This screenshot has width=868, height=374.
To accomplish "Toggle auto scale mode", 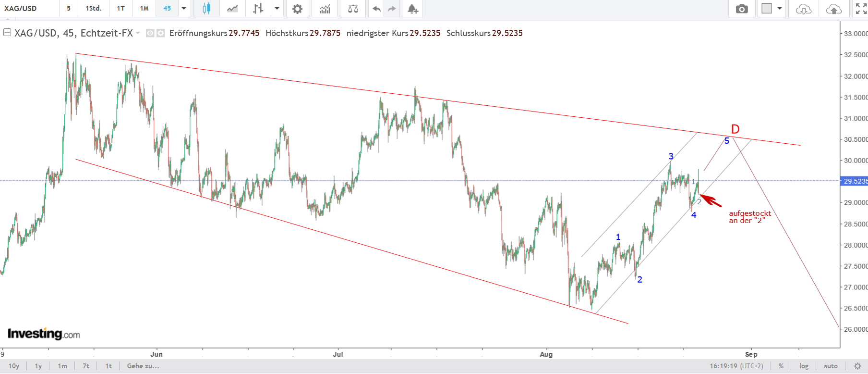I will [831, 366].
